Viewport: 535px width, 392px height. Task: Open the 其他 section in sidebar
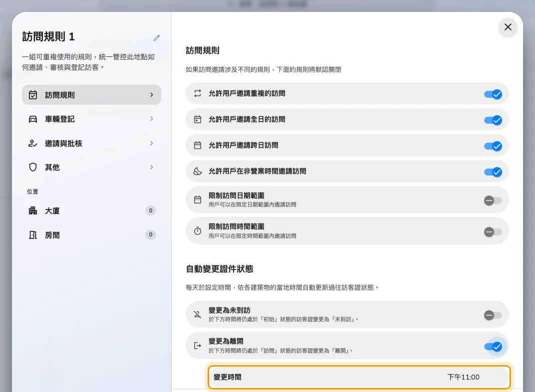tap(91, 167)
